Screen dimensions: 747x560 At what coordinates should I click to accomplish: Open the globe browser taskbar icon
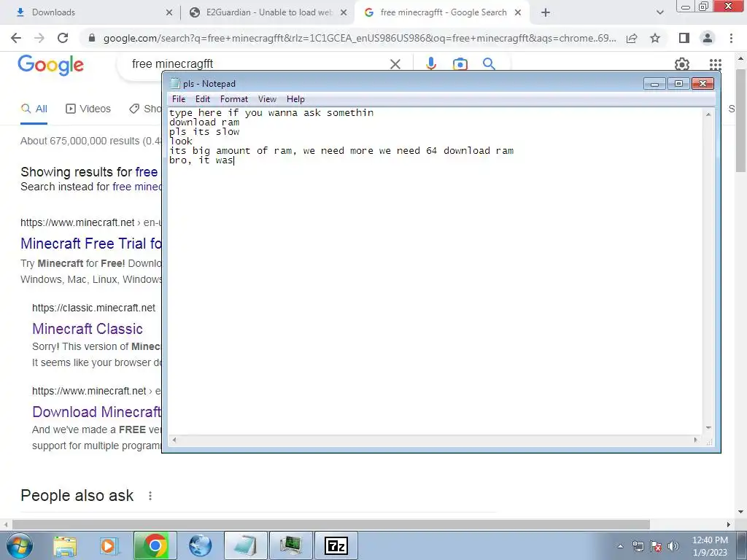pyautogui.click(x=200, y=545)
